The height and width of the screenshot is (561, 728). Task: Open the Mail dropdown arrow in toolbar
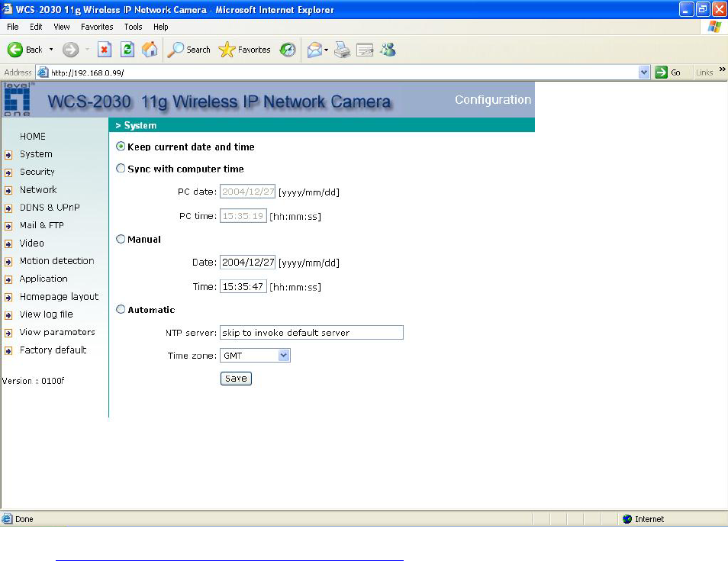326,50
